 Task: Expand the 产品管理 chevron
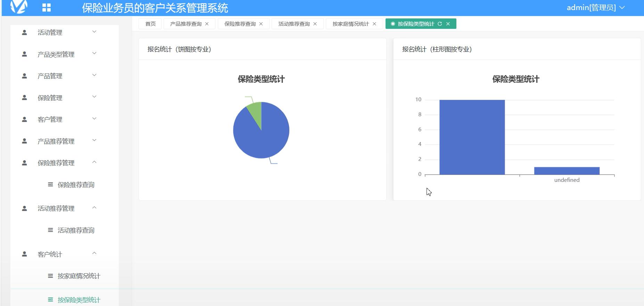(94, 75)
